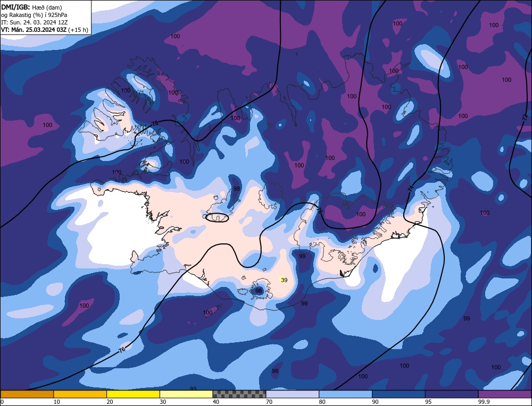The height and width of the screenshot is (406, 532).
Task: Click the 99.9 tick label on the legend
Action: [483, 402]
